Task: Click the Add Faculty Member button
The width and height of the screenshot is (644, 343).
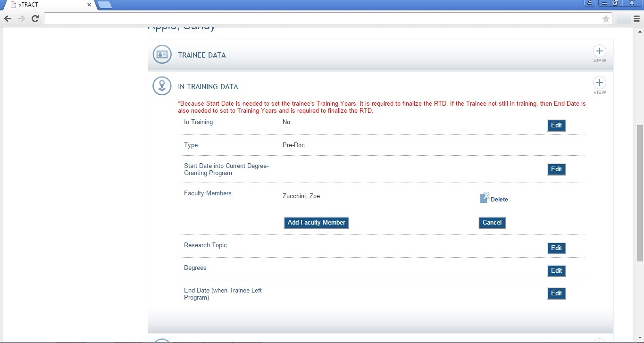Action: [317, 223]
